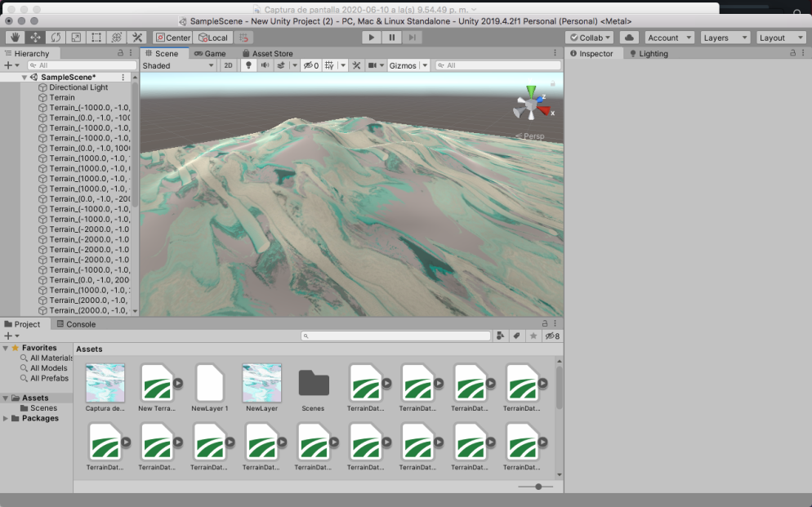The width and height of the screenshot is (812, 507).
Task: Click the Collab button
Action: (591, 38)
